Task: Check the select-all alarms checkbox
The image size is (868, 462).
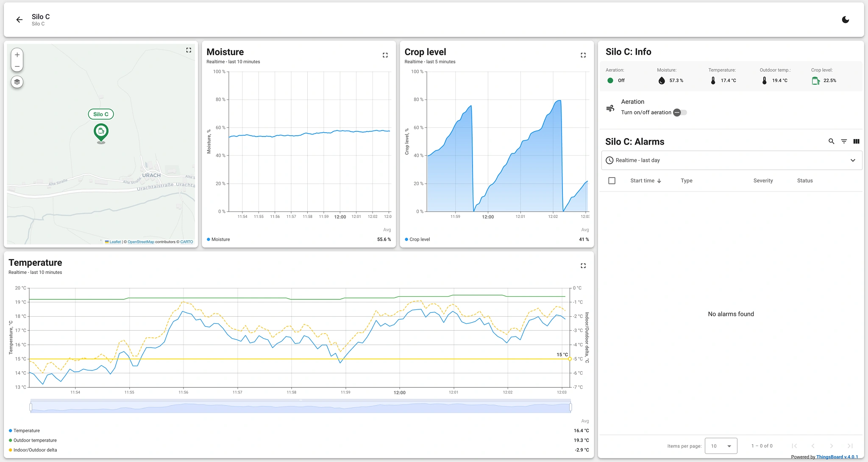Action: tap(612, 181)
